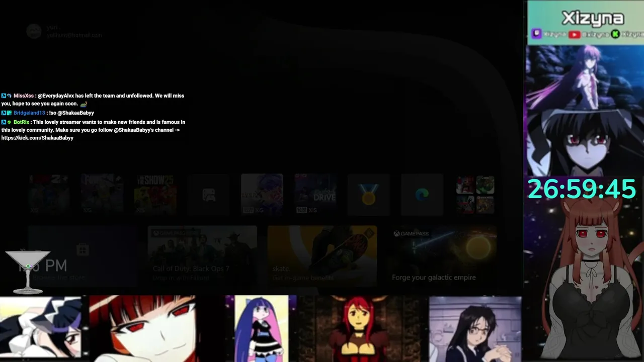This screenshot has height=362, width=644.
Task: Click the anime girl with glasses image
Action: tap(475, 328)
